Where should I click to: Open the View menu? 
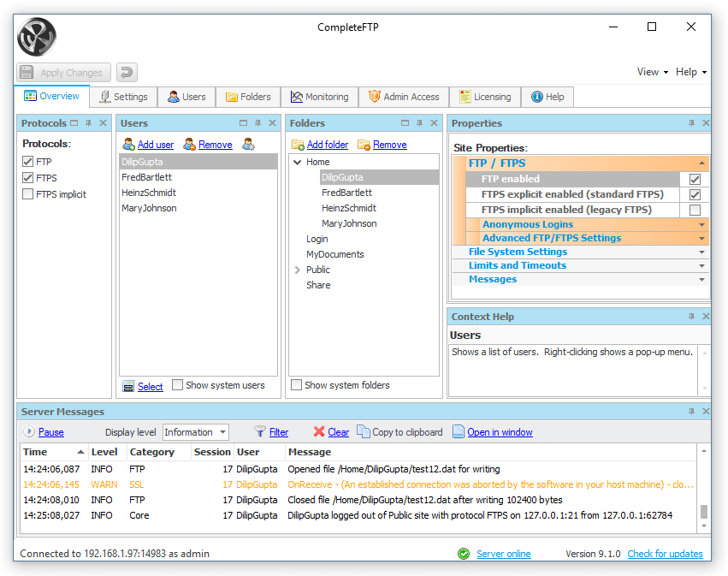[653, 72]
